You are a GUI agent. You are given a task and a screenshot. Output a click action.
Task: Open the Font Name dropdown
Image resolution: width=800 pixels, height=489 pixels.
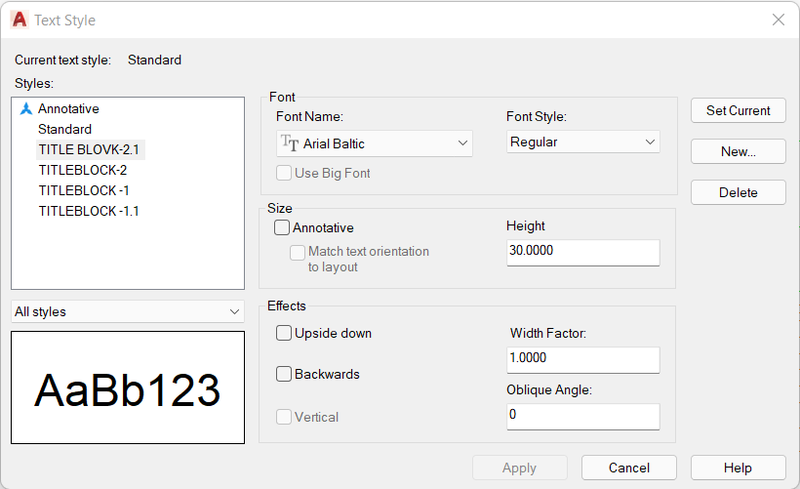[x=374, y=143]
